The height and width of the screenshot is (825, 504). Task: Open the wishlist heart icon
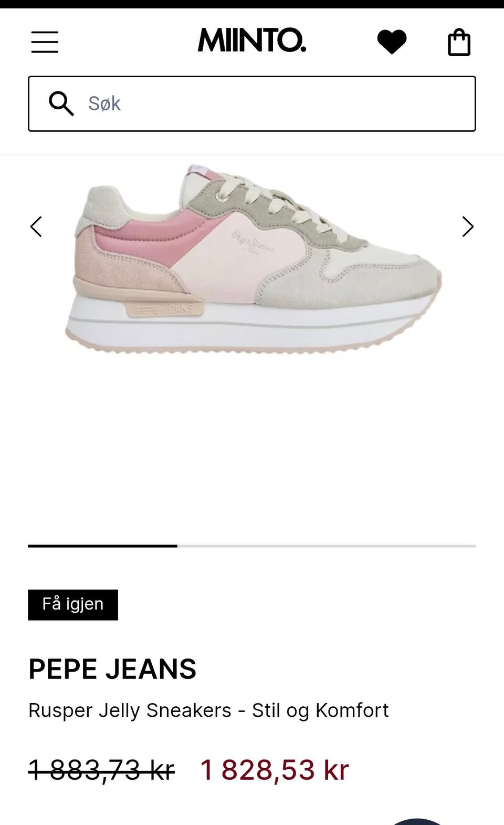tap(392, 42)
